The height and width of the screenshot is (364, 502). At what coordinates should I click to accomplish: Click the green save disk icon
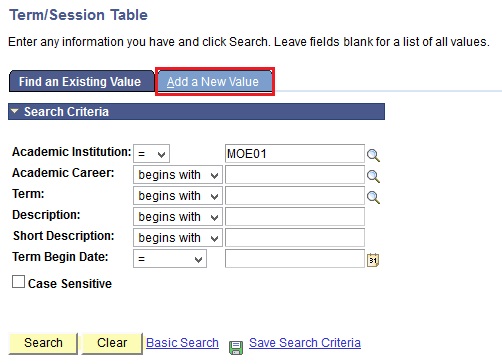tap(236, 347)
